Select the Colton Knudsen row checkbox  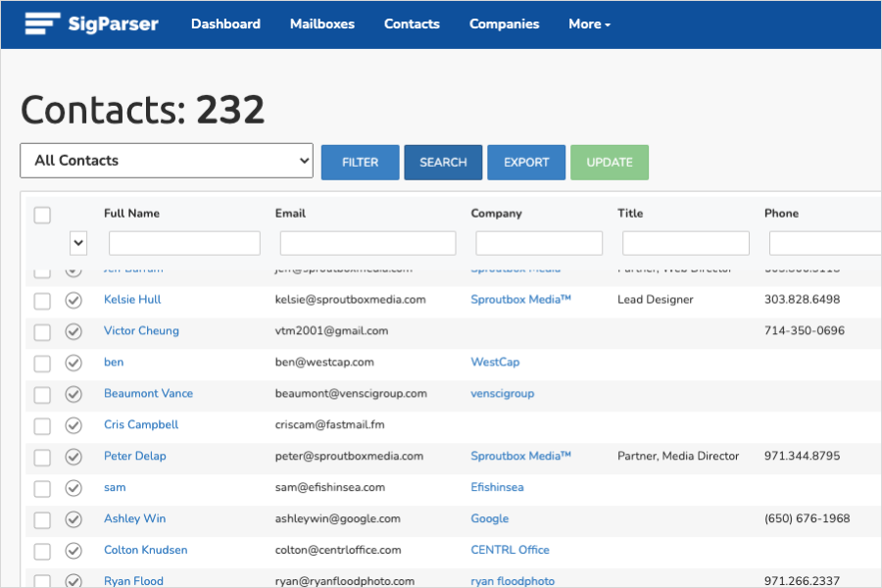42,552
